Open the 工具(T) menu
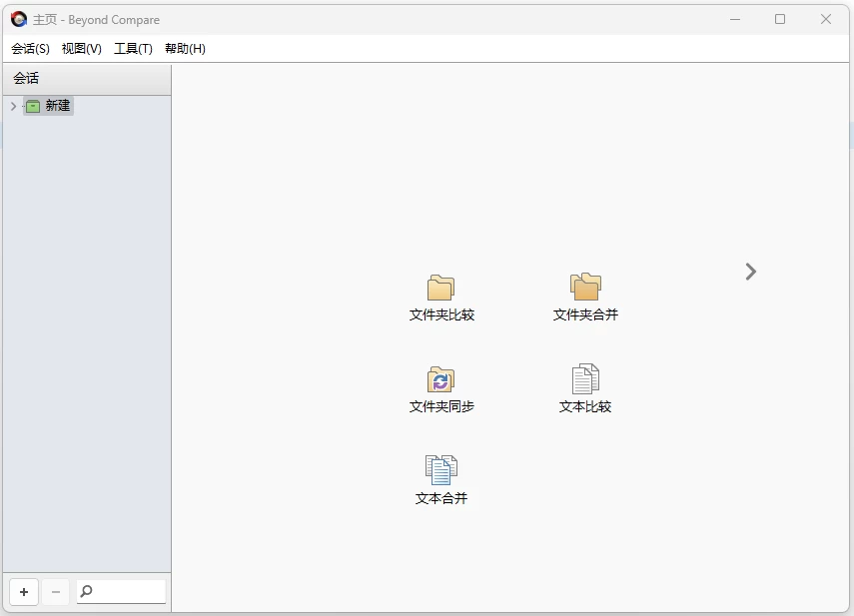 (133, 49)
